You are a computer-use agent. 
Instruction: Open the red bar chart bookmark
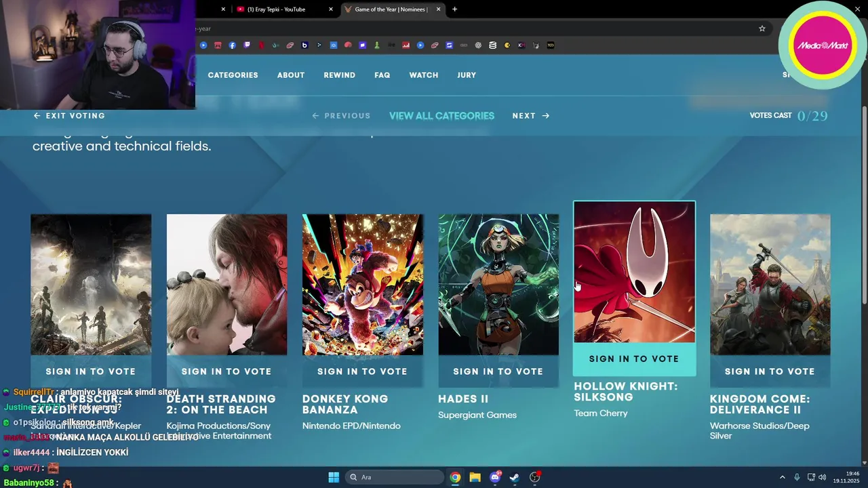point(406,45)
